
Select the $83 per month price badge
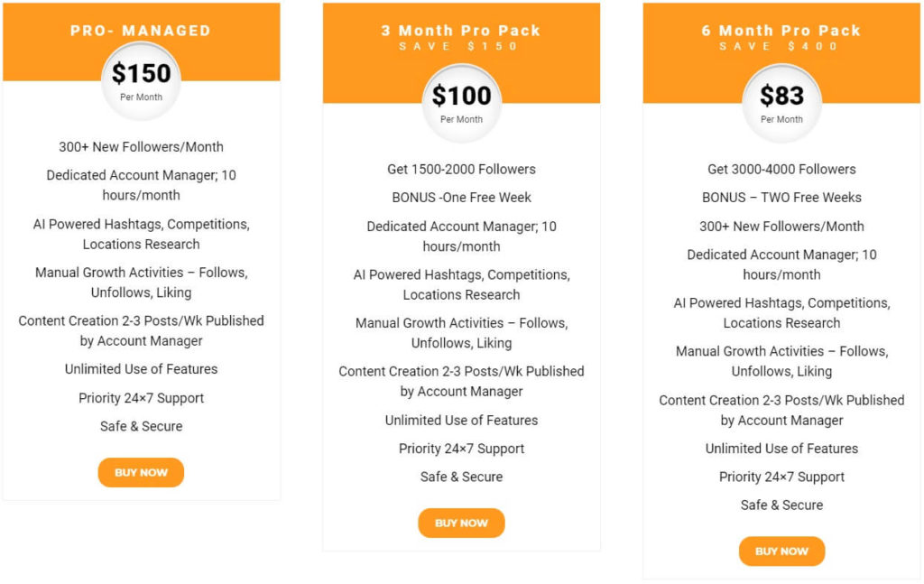point(782,104)
